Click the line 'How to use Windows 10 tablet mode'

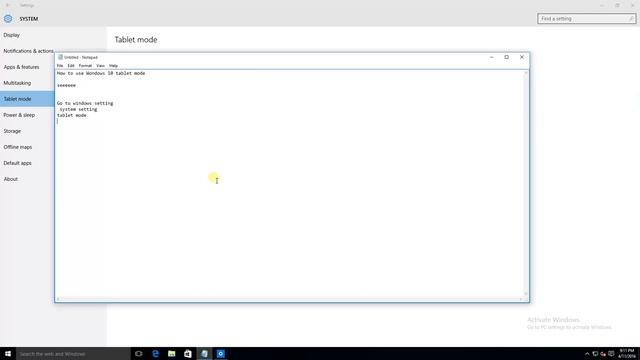101,73
